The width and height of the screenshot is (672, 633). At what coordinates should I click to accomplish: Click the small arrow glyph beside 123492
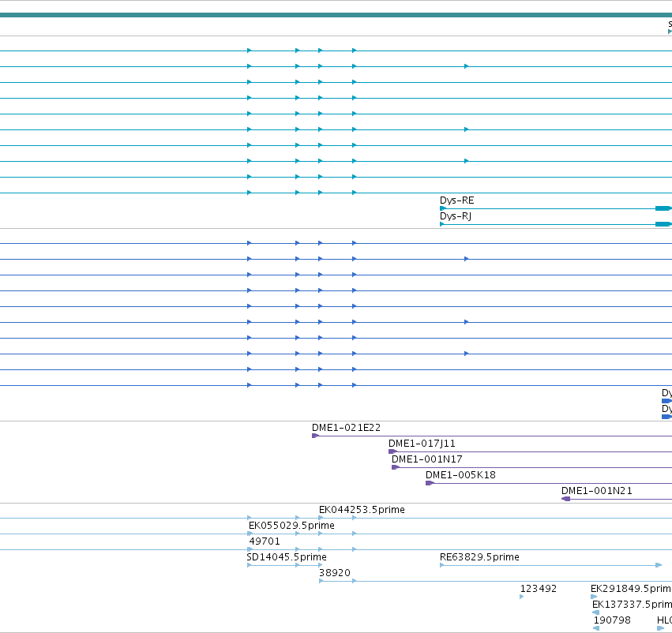click(x=522, y=597)
